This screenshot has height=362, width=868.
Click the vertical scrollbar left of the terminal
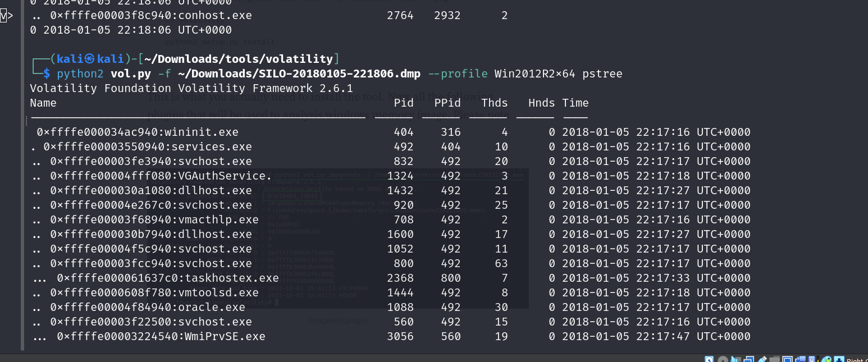coord(22,168)
